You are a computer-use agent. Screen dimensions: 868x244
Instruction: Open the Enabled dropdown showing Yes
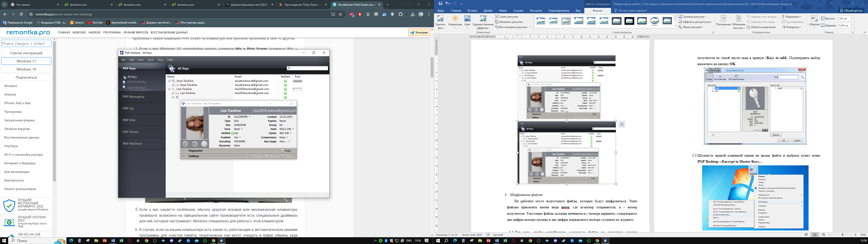click(x=238, y=138)
